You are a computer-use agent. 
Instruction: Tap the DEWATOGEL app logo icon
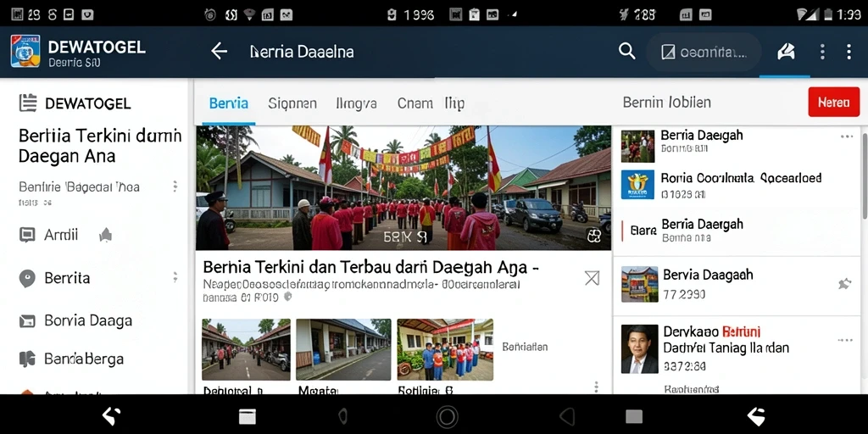click(25, 51)
